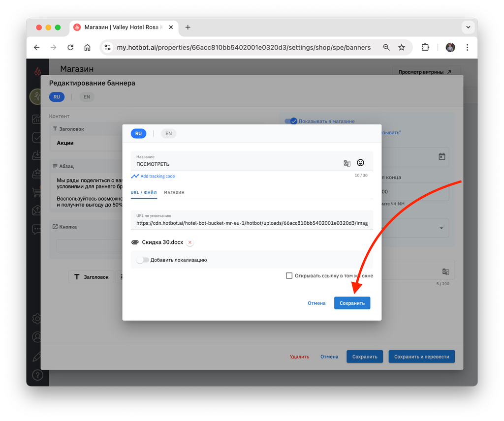Expand the dropdown arrow on the right panel
The image size is (504, 421).
441,228
